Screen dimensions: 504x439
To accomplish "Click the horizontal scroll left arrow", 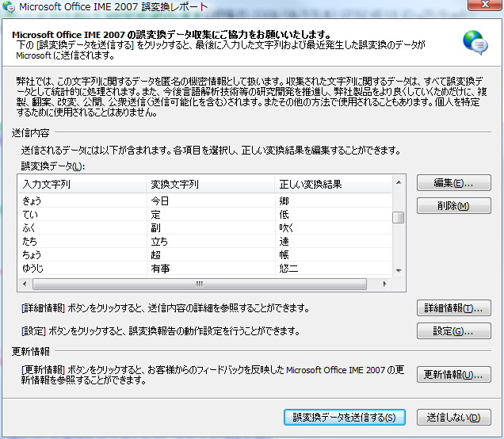I will point(25,284).
